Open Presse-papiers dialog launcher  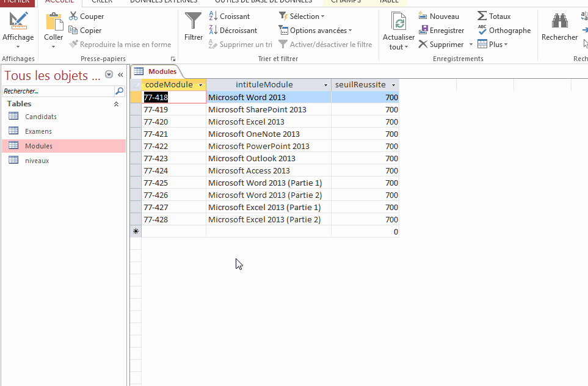tap(173, 59)
